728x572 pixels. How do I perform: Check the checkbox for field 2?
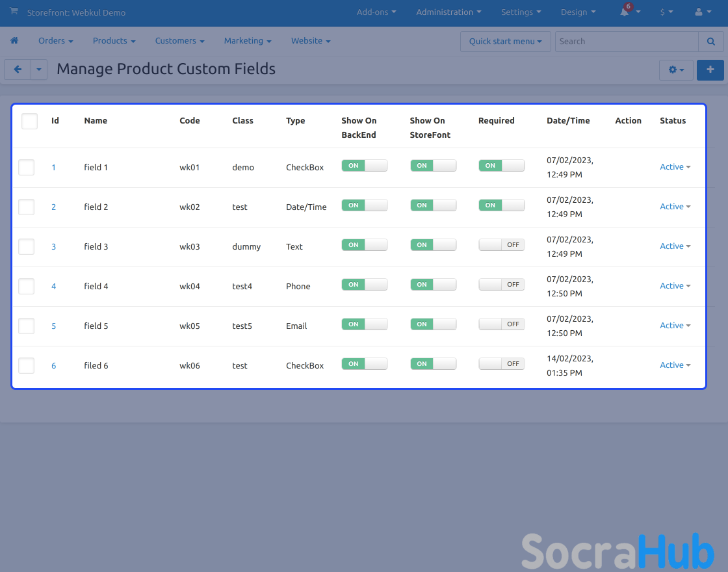point(27,207)
